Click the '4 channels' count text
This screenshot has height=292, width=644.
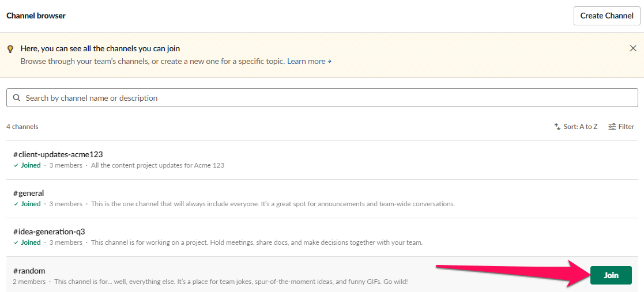tap(22, 127)
